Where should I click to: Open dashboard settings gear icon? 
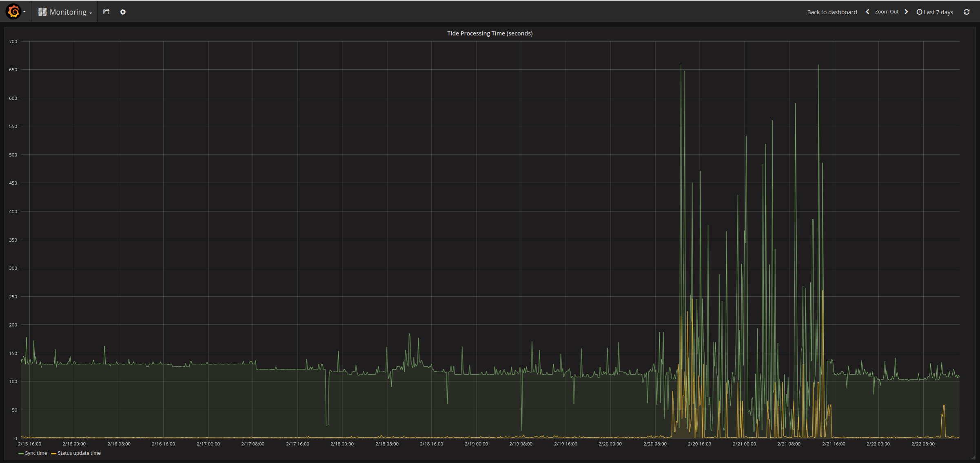123,12
